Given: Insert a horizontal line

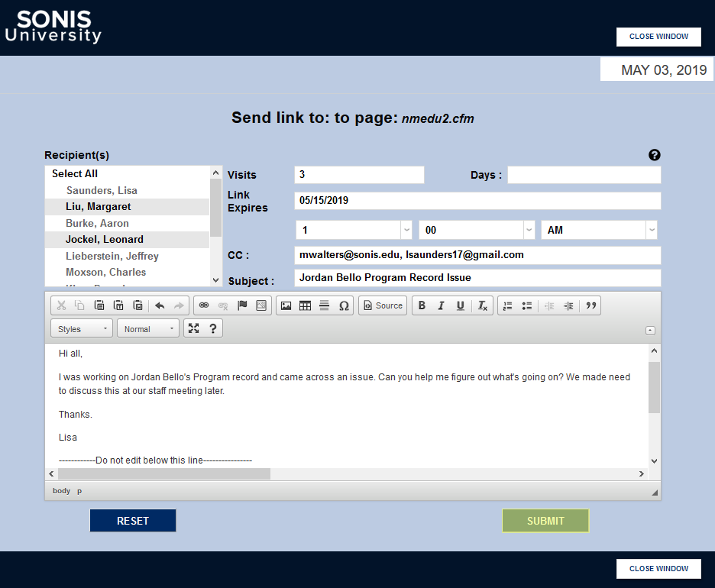Looking at the screenshot, I should [x=324, y=305].
